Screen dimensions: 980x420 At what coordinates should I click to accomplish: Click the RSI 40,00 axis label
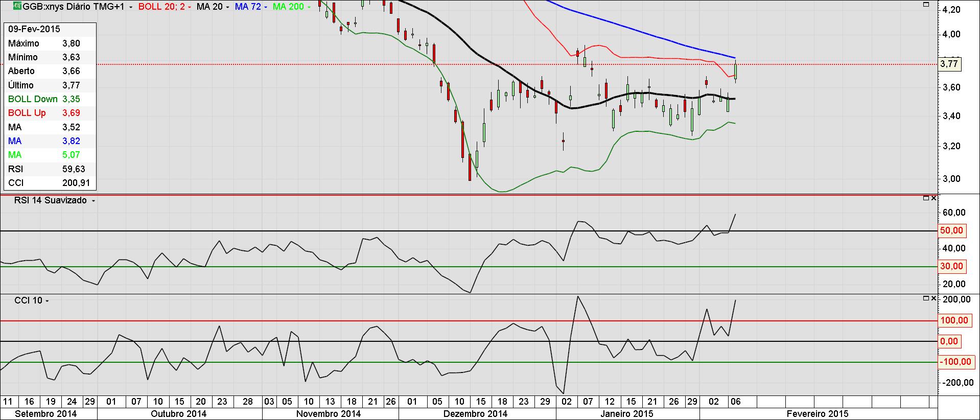pyautogui.click(x=953, y=248)
